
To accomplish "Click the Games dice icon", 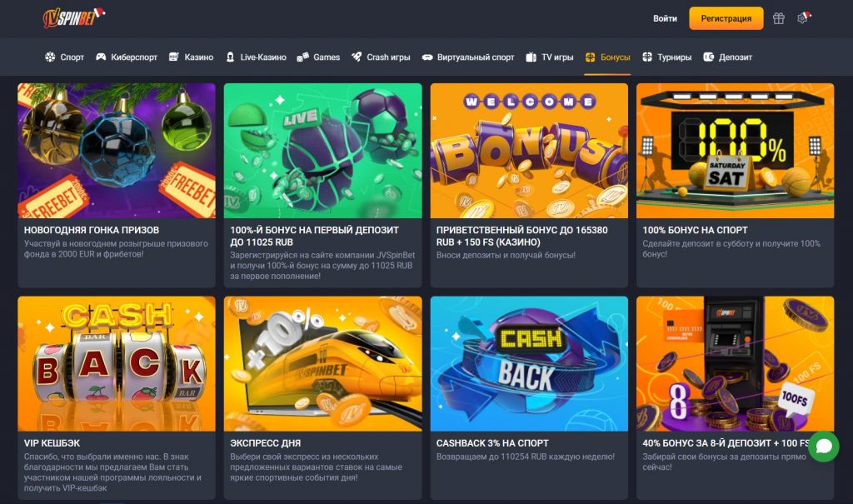I will [303, 57].
